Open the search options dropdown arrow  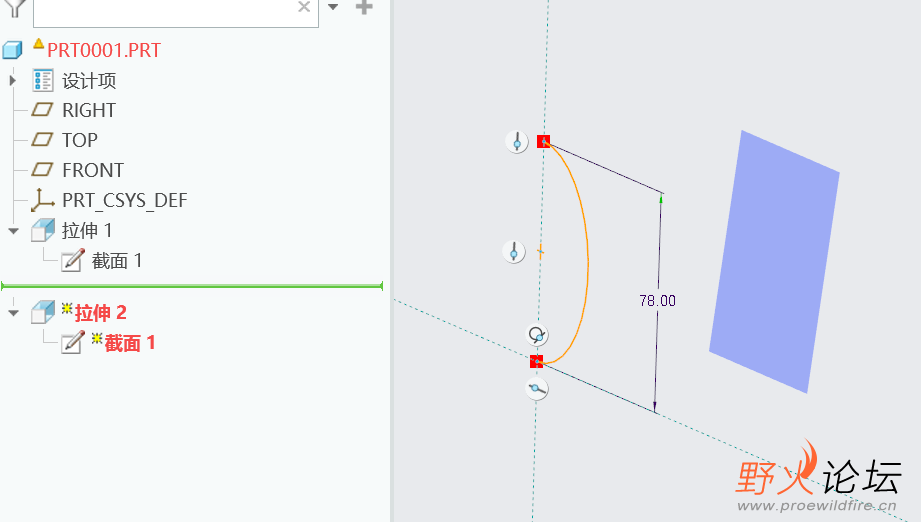point(333,7)
